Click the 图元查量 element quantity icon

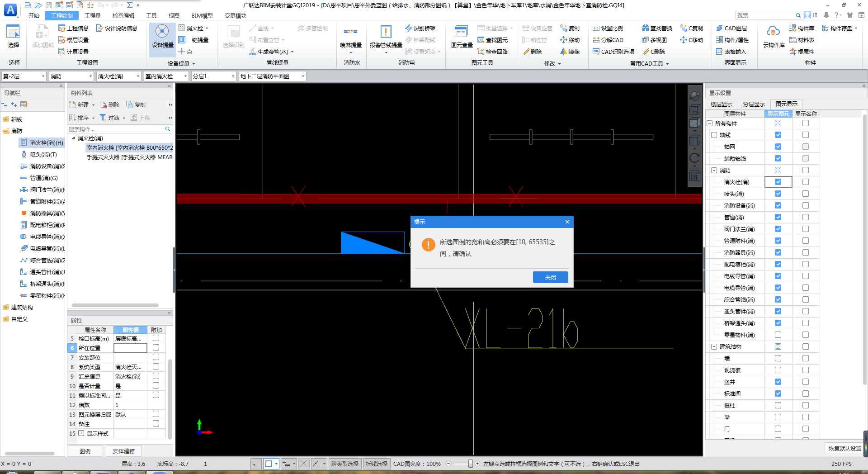pos(462,36)
